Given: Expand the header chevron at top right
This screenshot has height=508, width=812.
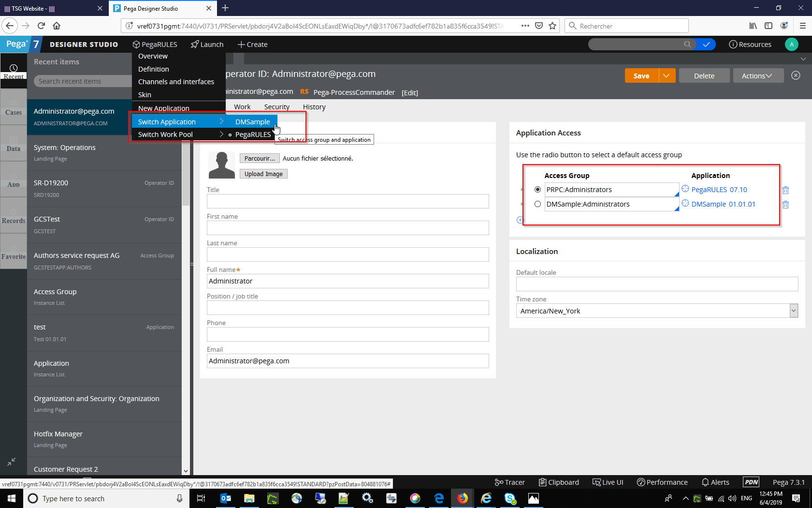Looking at the screenshot, I should click(803, 59).
